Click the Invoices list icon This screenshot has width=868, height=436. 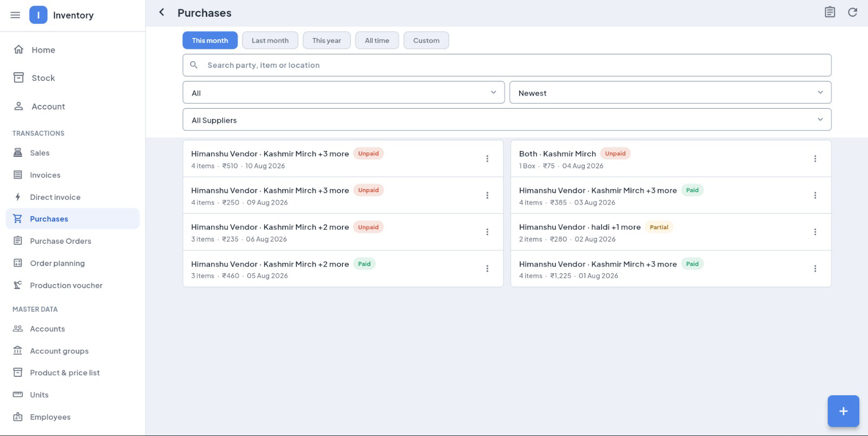click(18, 175)
